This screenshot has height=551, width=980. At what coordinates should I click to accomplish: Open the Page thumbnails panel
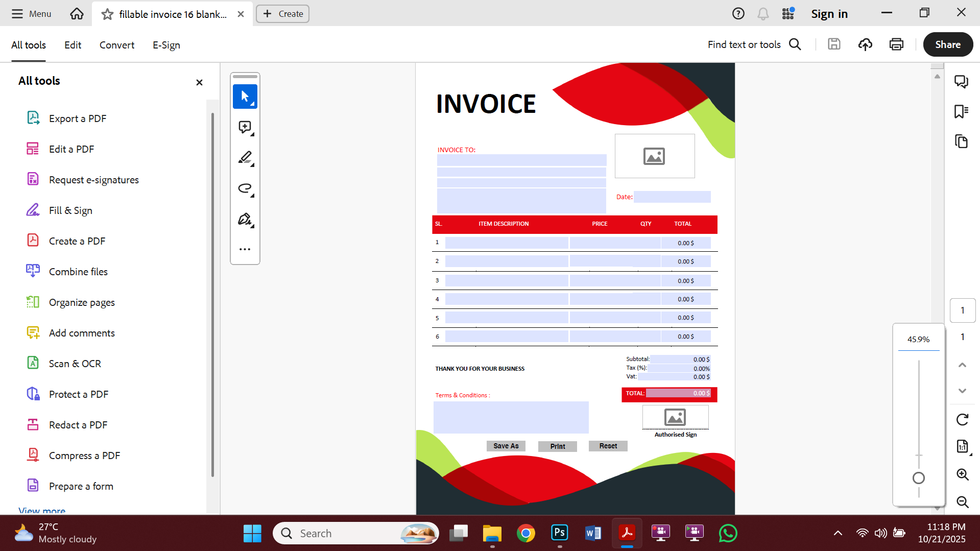click(x=962, y=141)
